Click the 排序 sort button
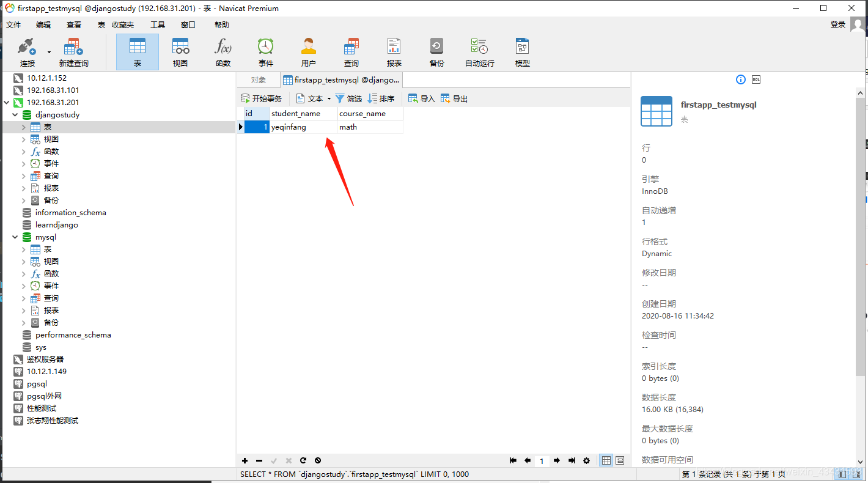Viewport: 868px width, 483px height. [x=381, y=98]
